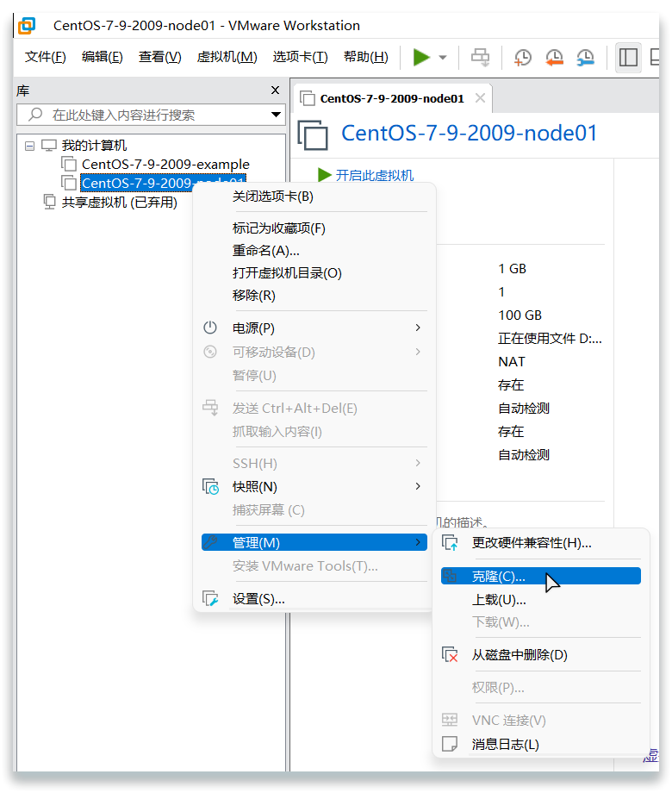Open the 虚拟机(M) menu
672x793 pixels.
point(227,57)
